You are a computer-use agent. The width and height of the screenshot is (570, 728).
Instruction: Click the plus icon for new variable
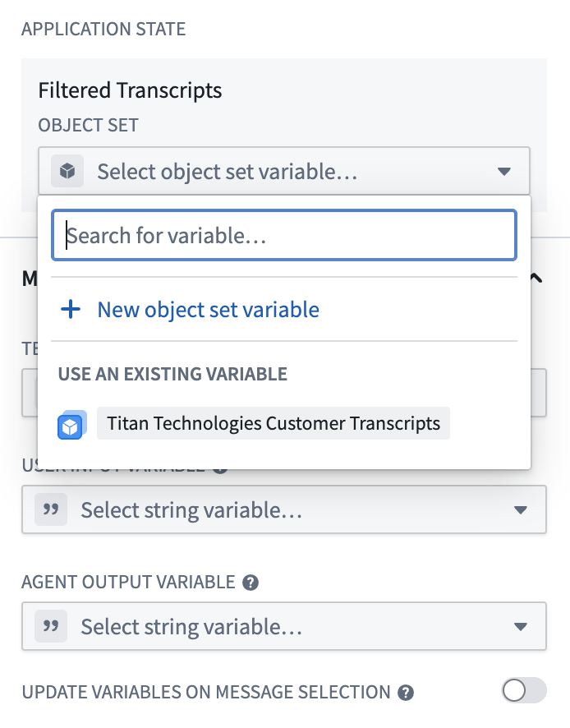71,309
